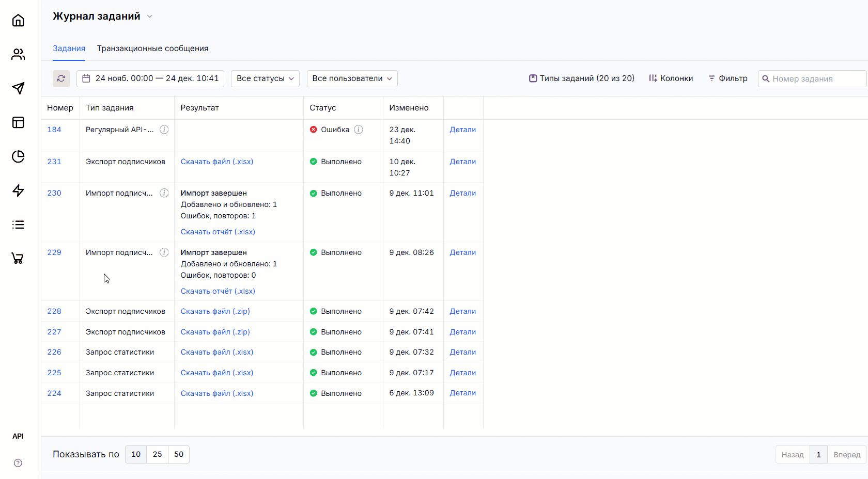Expand the 'Все пользователи' selector
868x479 pixels.
point(352,78)
